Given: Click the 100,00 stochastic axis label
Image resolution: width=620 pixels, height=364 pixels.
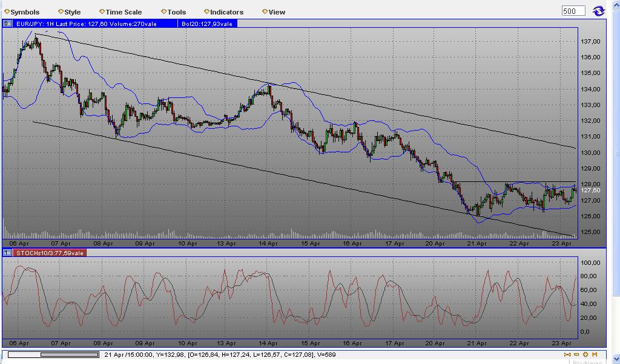Looking at the screenshot, I should click(590, 262).
